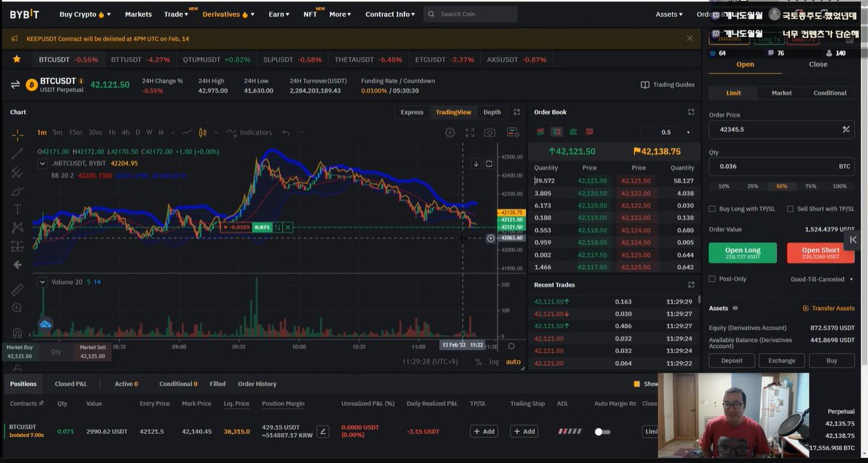Open the candlestick chart style selector
Viewport: 868px width, 463px height.
click(203, 132)
